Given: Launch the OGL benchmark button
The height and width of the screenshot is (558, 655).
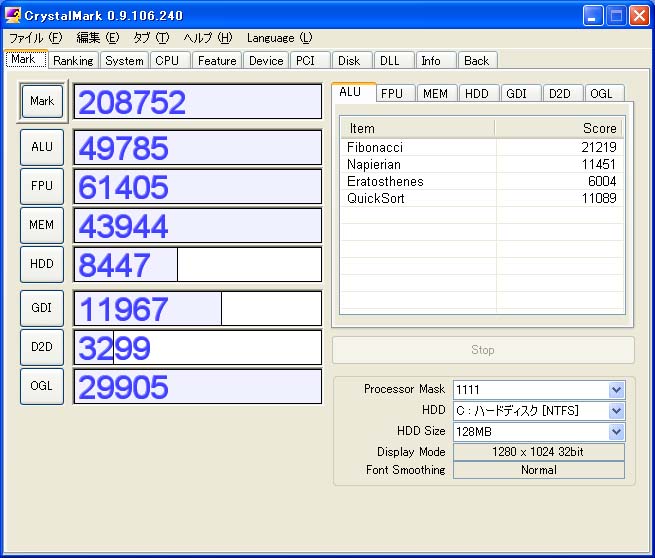Looking at the screenshot, I should pos(42,386).
